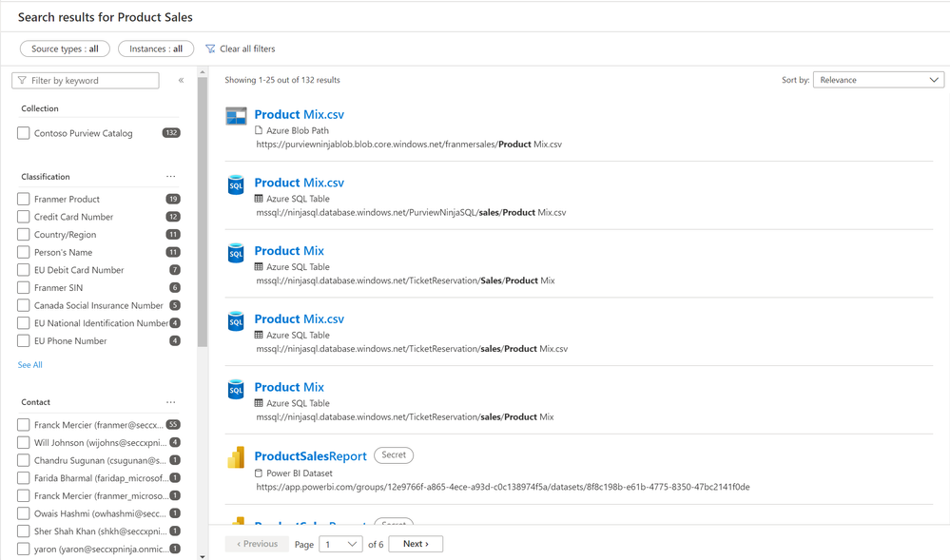Click the Secret label on ProductSalesReport
The width and height of the screenshot is (950, 560).
394,455
